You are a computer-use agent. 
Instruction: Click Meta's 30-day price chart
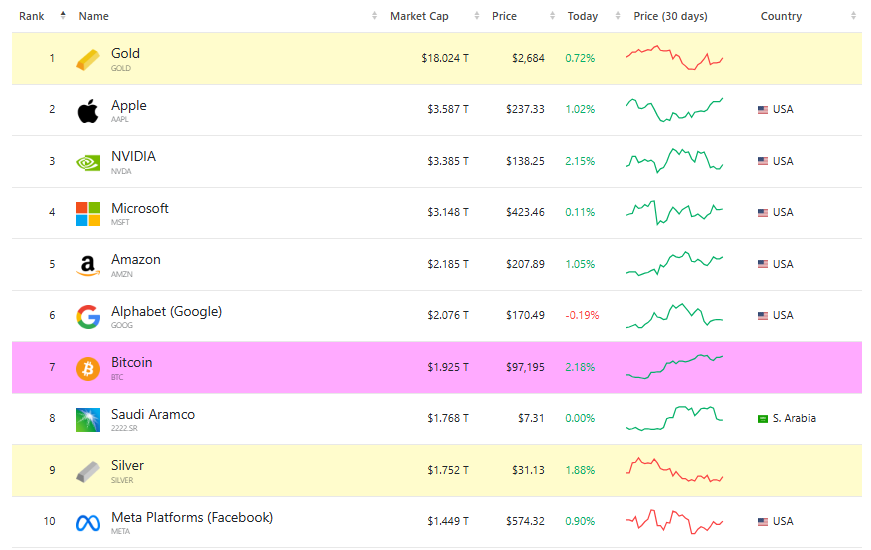[x=674, y=521]
